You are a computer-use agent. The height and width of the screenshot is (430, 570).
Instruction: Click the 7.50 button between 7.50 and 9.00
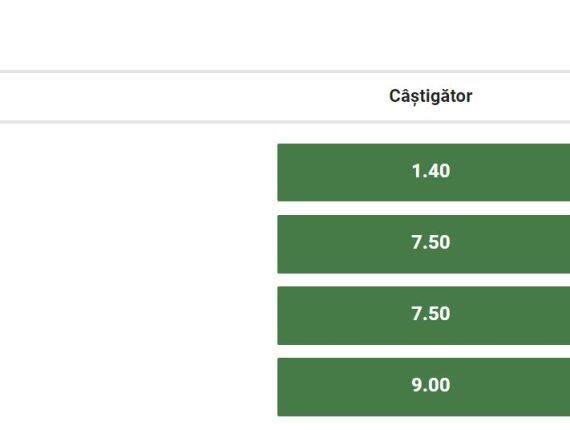point(424,316)
